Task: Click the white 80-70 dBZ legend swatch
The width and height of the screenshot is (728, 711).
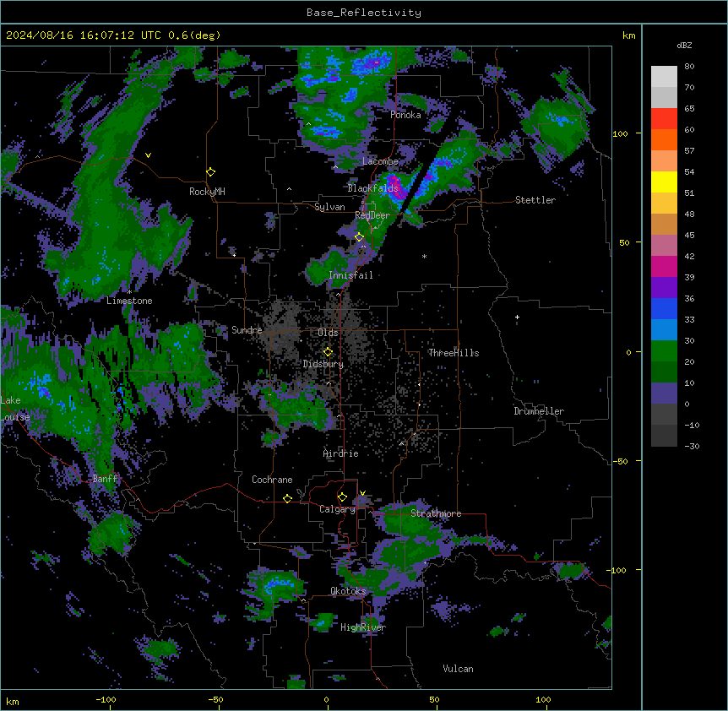Action: [664, 76]
